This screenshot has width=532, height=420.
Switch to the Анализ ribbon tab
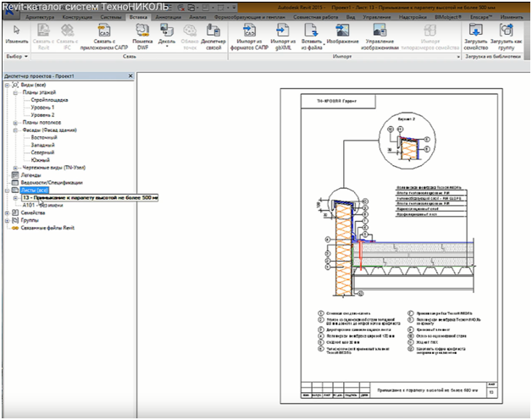coord(197,17)
